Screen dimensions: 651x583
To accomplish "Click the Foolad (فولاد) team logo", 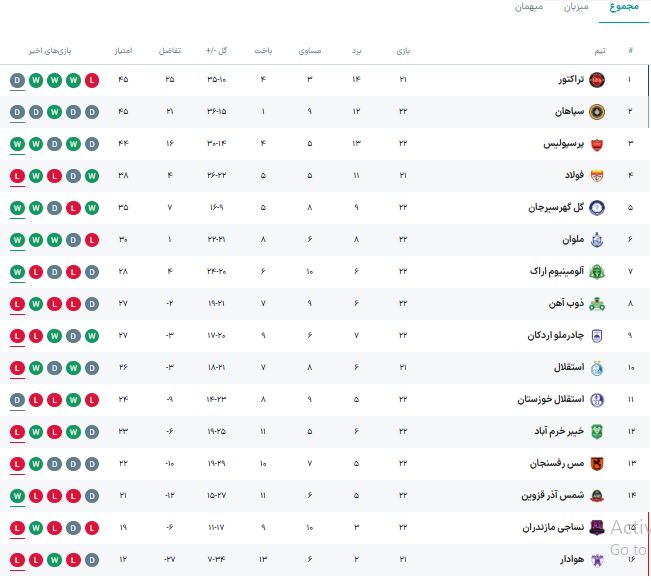I will [597, 176].
